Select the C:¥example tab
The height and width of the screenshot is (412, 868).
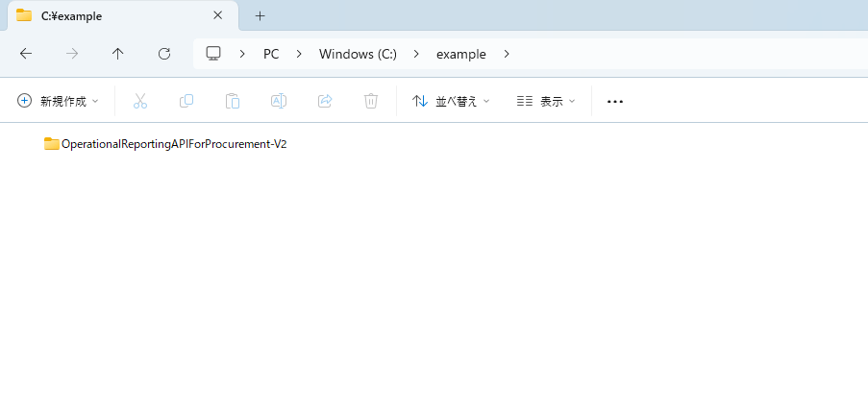(123, 15)
